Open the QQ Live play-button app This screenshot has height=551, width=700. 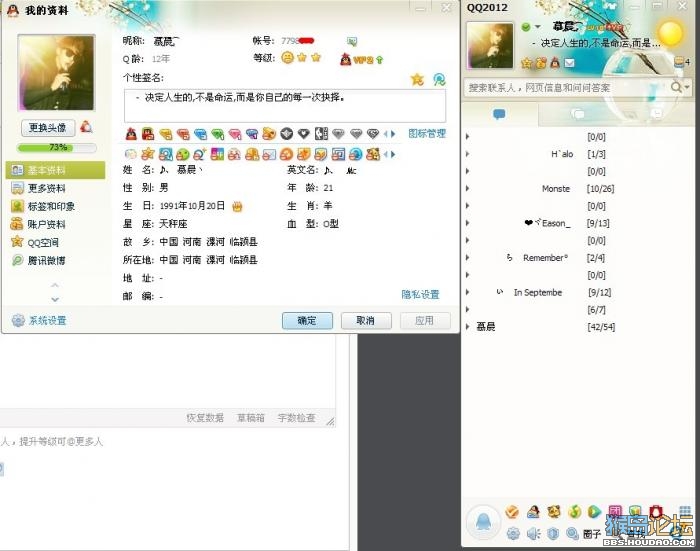[594, 511]
